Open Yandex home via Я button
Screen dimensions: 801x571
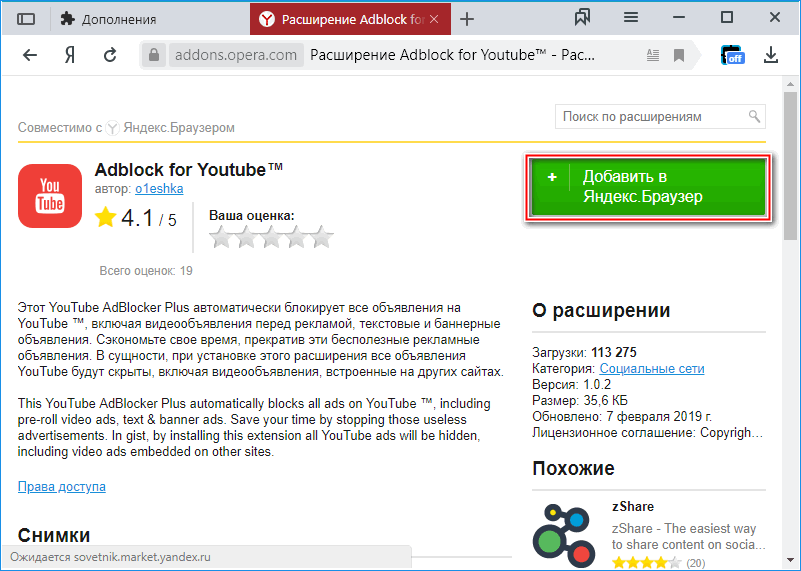[70, 55]
